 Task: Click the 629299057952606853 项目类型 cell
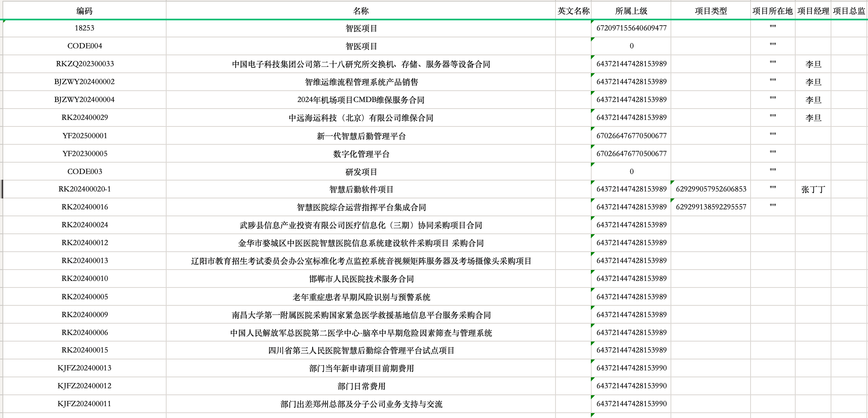coord(711,189)
